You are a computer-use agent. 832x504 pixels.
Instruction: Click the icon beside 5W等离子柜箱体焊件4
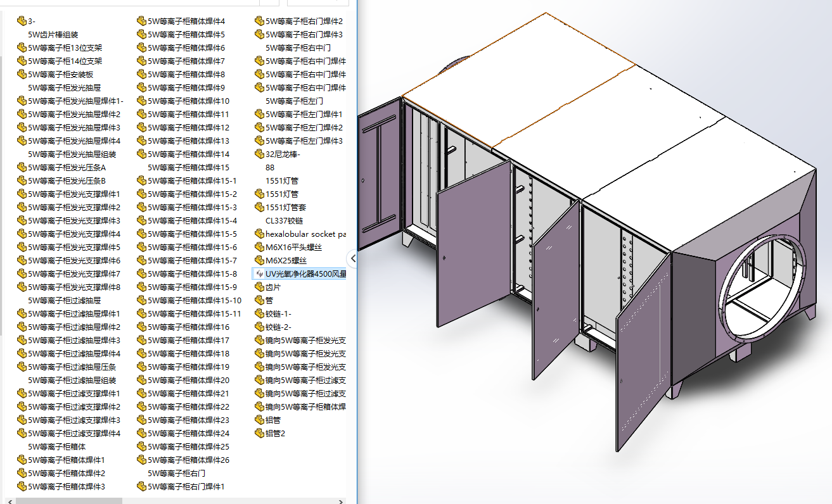pos(141,21)
